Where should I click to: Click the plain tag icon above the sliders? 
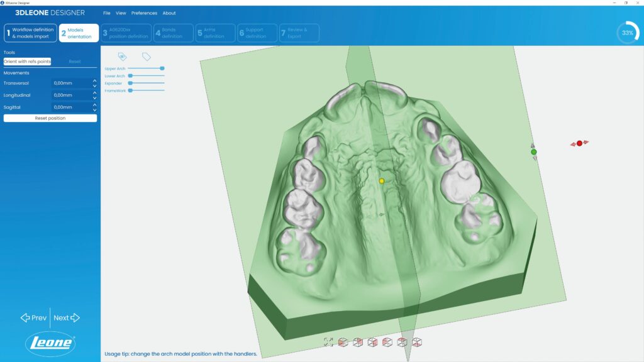click(x=146, y=57)
